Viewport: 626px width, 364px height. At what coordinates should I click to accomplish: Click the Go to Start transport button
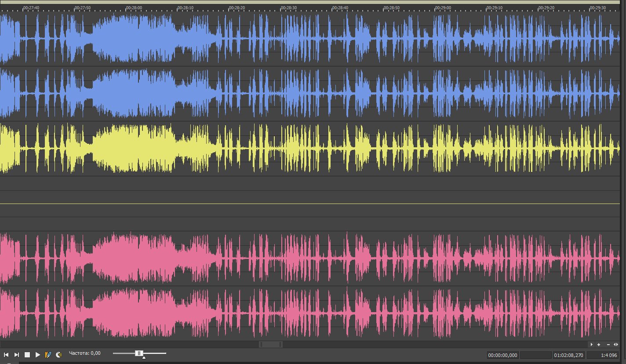coord(6,355)
